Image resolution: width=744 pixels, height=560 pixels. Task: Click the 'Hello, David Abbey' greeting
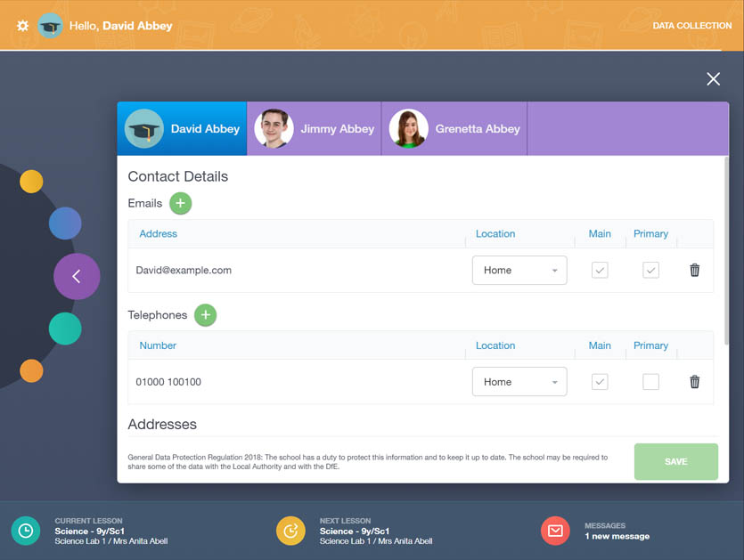[120, 26]
